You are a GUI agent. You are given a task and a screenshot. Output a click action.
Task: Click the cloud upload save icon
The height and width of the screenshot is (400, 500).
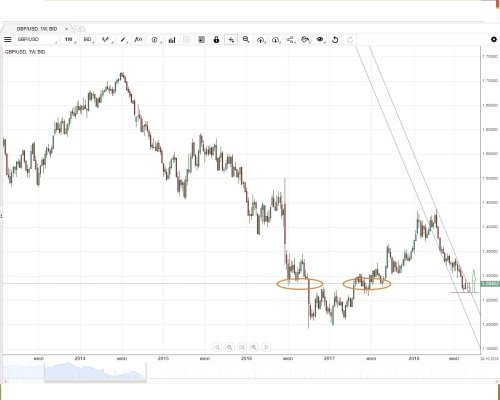point(261,40)
